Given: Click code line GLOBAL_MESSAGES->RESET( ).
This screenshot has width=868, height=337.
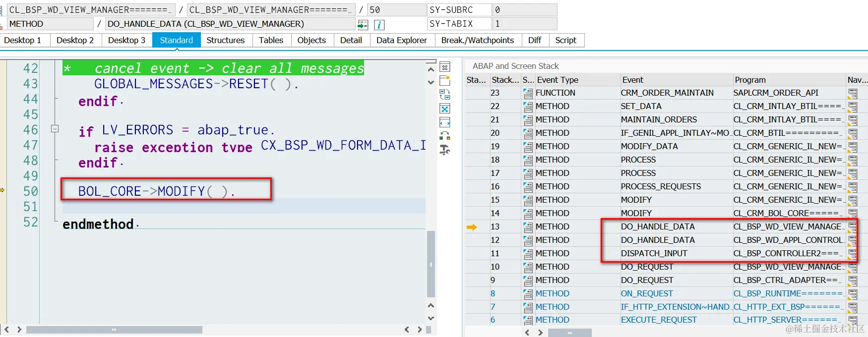Looking at the screenshot, I should [x=196, y=84].
